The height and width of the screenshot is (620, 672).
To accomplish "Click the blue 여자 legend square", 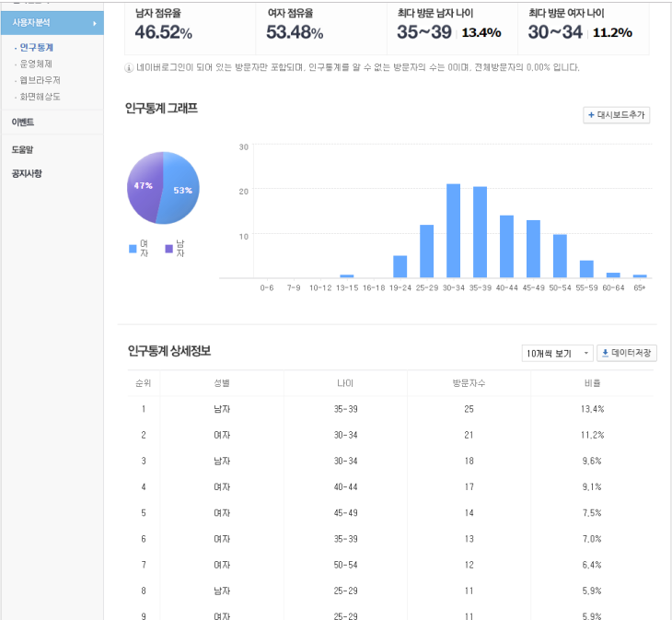I will [x=133, y=249].
